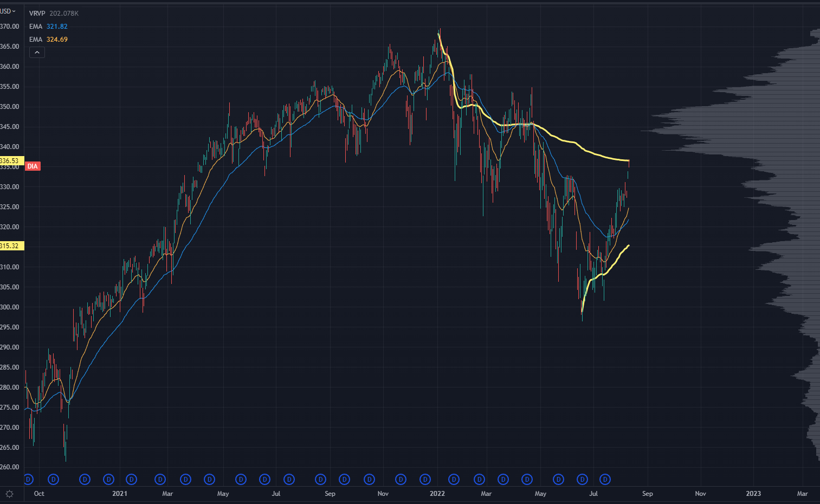Click the dividend marker just after Mar 2022 label
The height and width of the screenshot is (504, 820).
coord(503,480)
